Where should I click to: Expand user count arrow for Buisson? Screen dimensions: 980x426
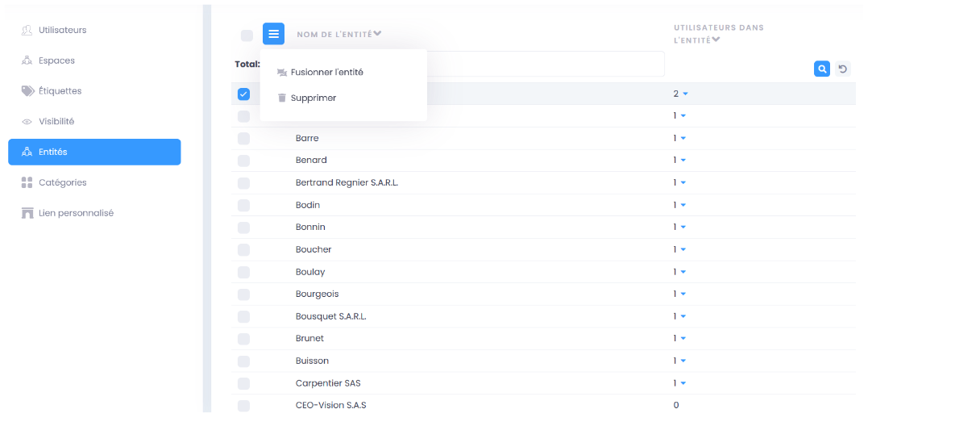pos(683,361)
